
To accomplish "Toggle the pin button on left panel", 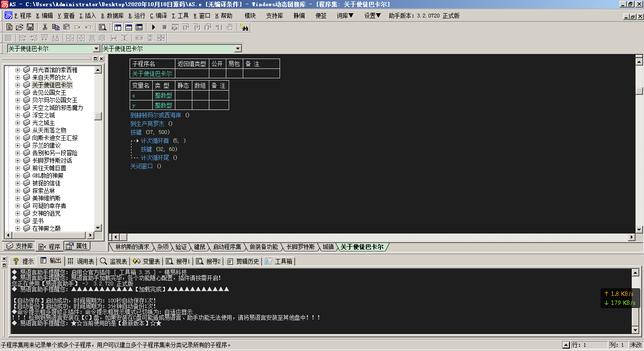I will pyautogui.click(x=95, y=58).
